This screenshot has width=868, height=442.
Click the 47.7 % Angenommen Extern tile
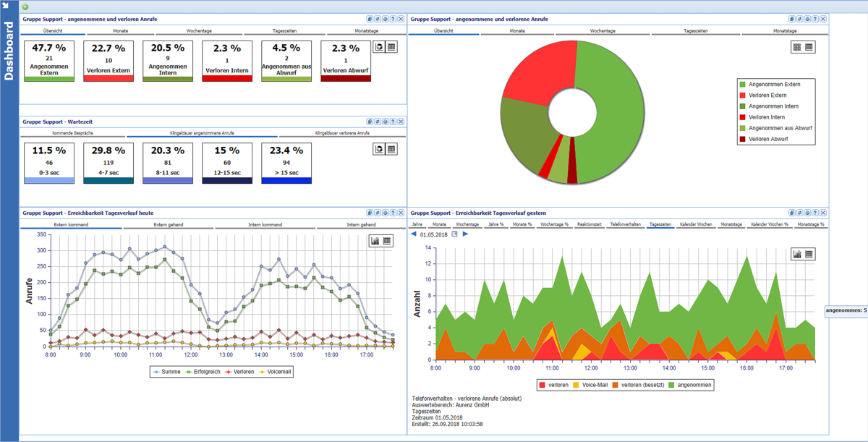pyautogui.click(x=49, y=61)
